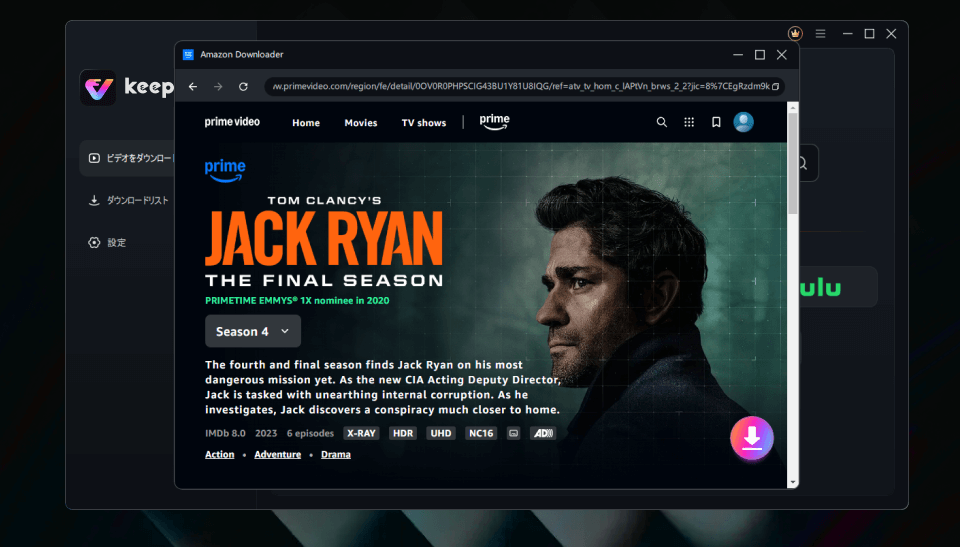This screenshot has width=960, height=547.
Task: Select ダウンロードリスト in KeepStreams sidebar
Action: [129, 200]
